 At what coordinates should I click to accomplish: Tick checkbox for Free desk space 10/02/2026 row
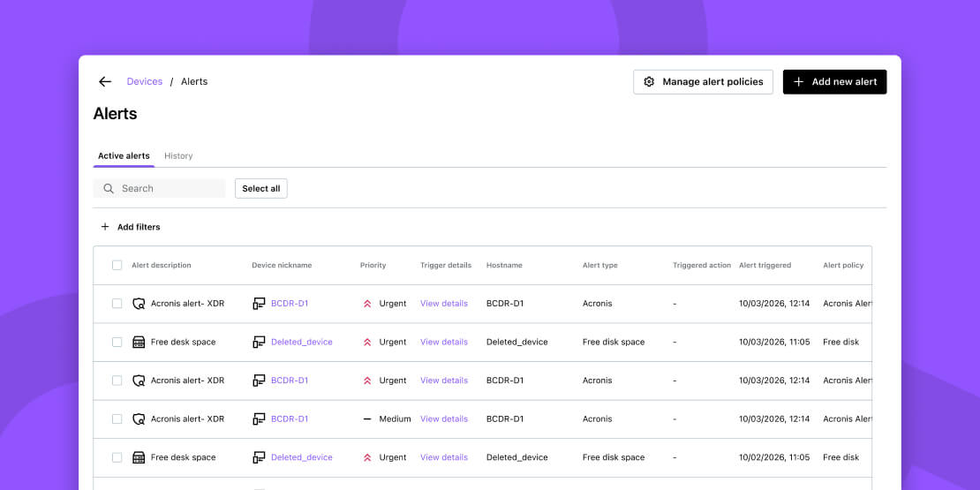[x=117, y=457]
